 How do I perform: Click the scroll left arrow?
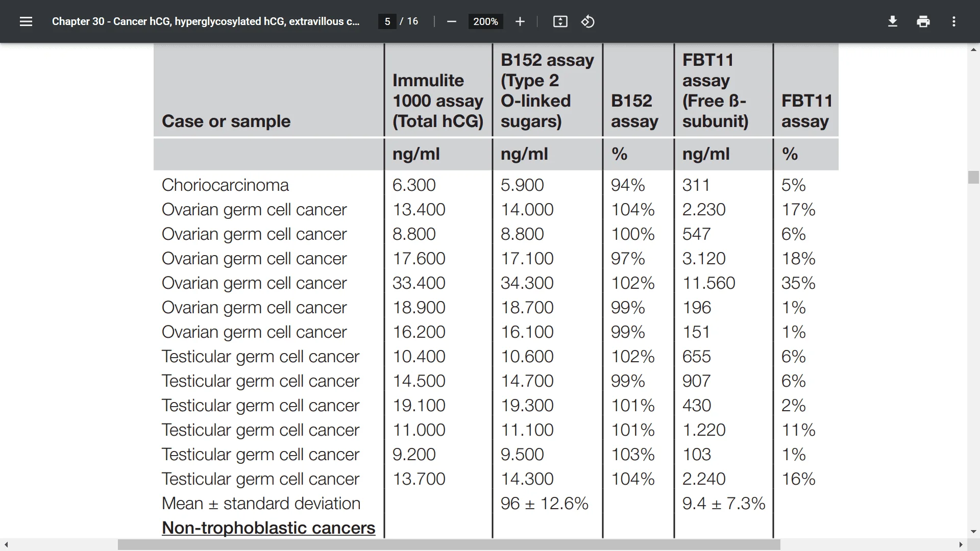[x=6, y=545]
